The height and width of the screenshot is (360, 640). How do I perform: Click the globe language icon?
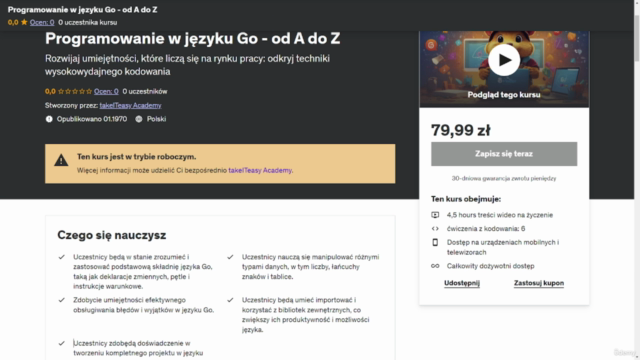(x=139, y=119)
